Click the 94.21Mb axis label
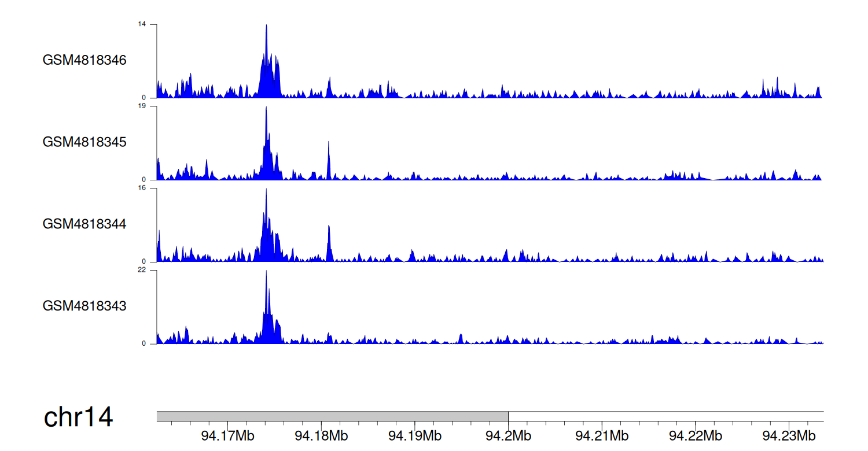Viewport: 868px width, 451px height. click(602, 435)
